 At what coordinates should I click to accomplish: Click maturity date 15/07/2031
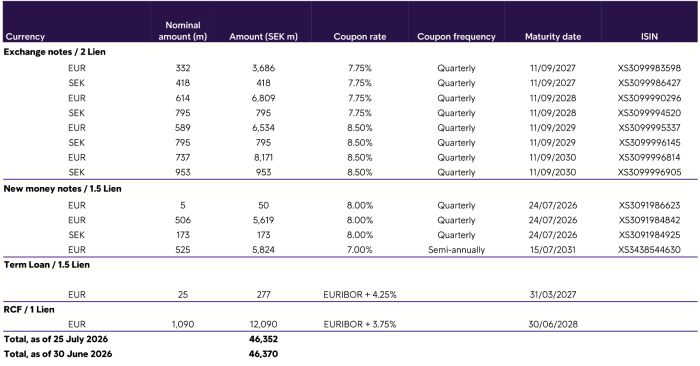pos(553,250)
